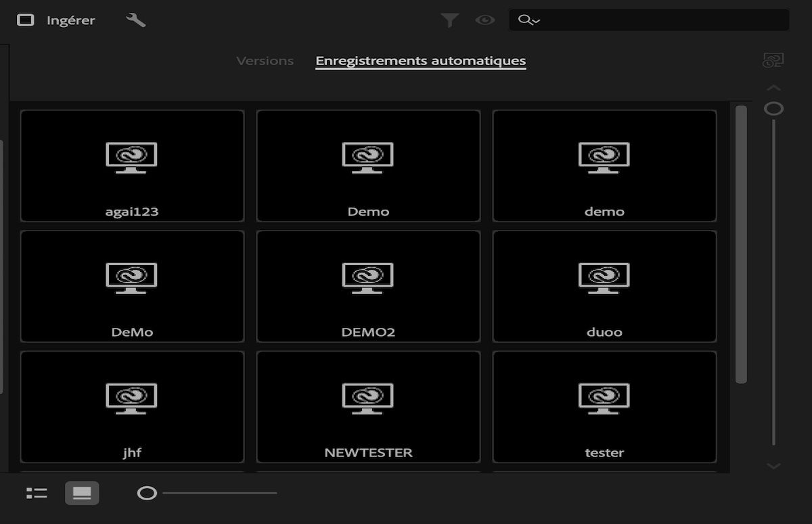Open the search magnifier dropdown
This screenshot has height=524, width=812.
(528, 20)
